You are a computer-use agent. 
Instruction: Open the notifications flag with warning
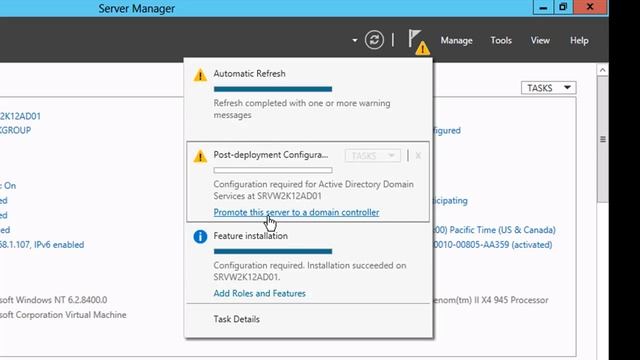419,42
